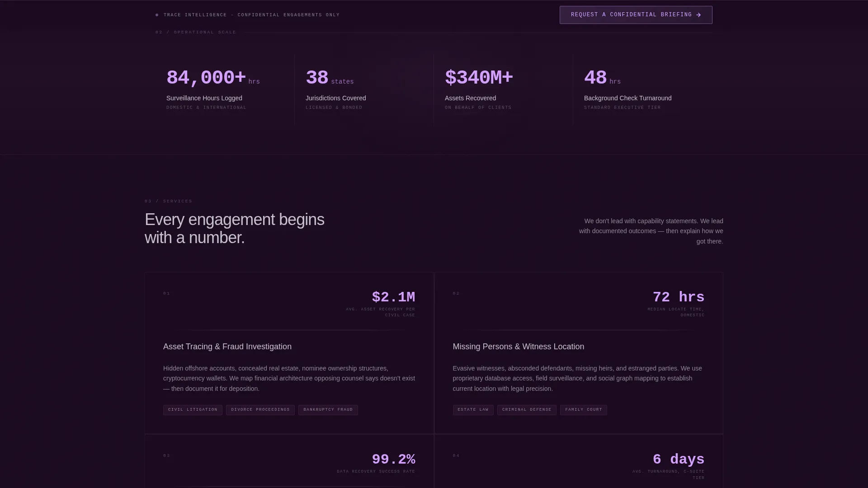
Task: Click the Hidden offshore accounts description
Action: tap(289, 378)
